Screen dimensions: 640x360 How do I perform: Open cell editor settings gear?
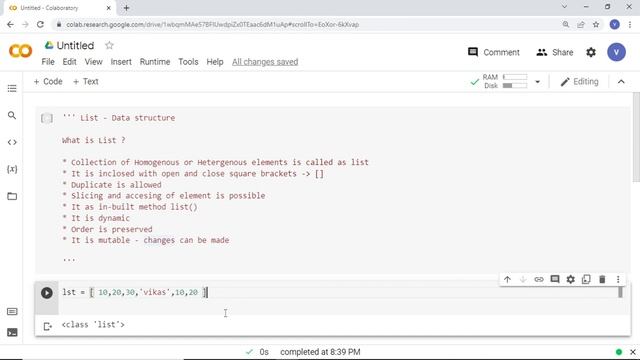tap(571, 280)
